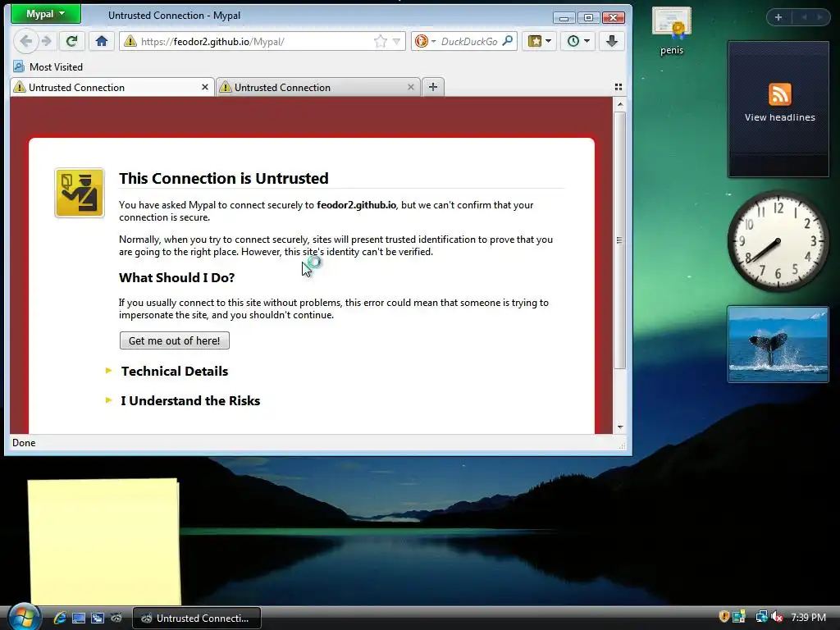Go back with the Back arrow button
This screenshot has width=840, height=630.
[25, 41]
